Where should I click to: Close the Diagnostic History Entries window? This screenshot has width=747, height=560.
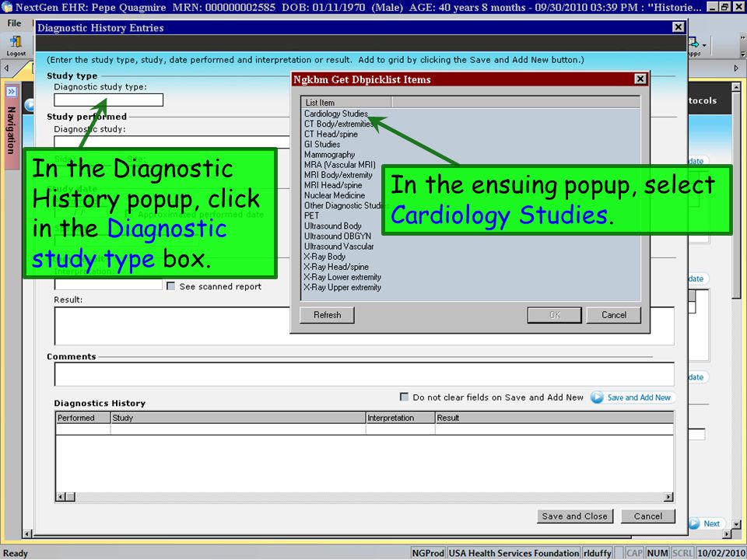coord(679,27)
